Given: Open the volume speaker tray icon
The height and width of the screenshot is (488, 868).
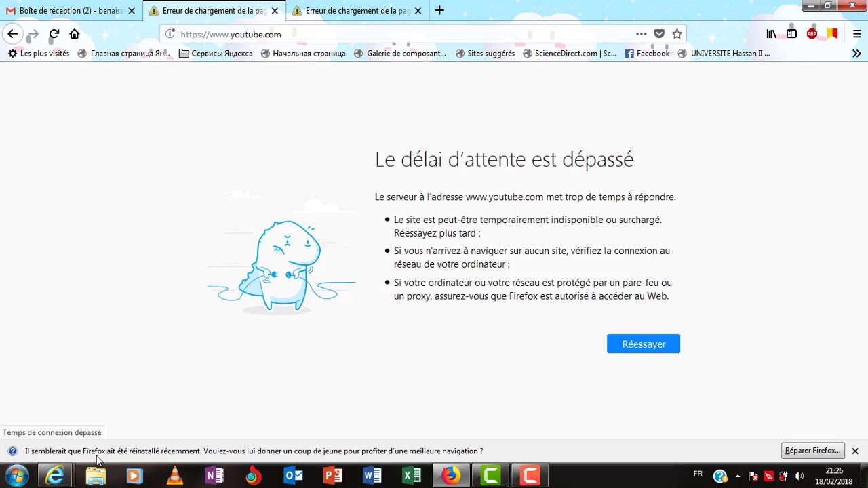Looking at the screenshot, I should [x=799, y=476].
